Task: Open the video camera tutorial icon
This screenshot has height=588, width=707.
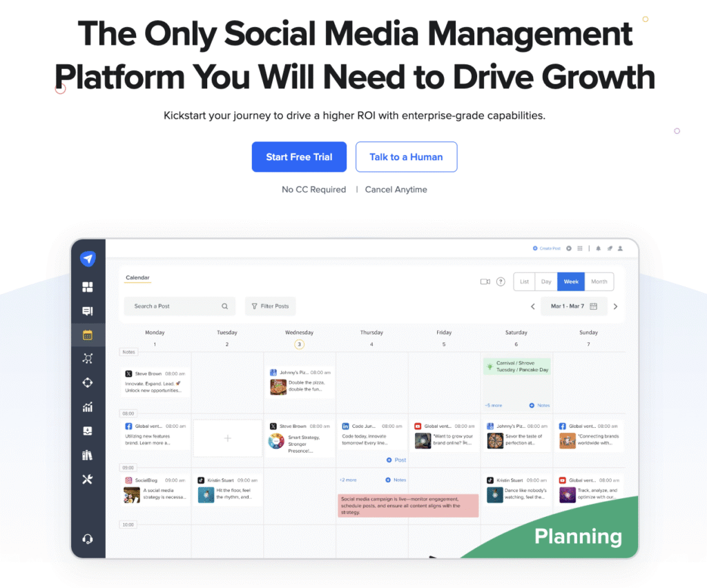Action: click(485, 282)
